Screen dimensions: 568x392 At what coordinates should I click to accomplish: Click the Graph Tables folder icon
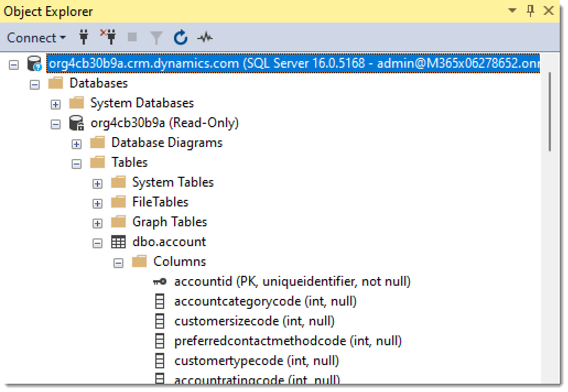tap(118, 221)
